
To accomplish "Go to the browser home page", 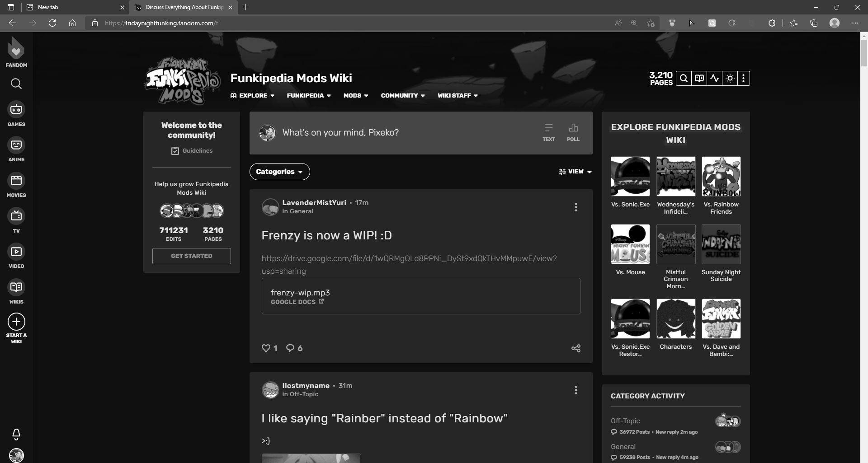I will click(x=72, y=23).
